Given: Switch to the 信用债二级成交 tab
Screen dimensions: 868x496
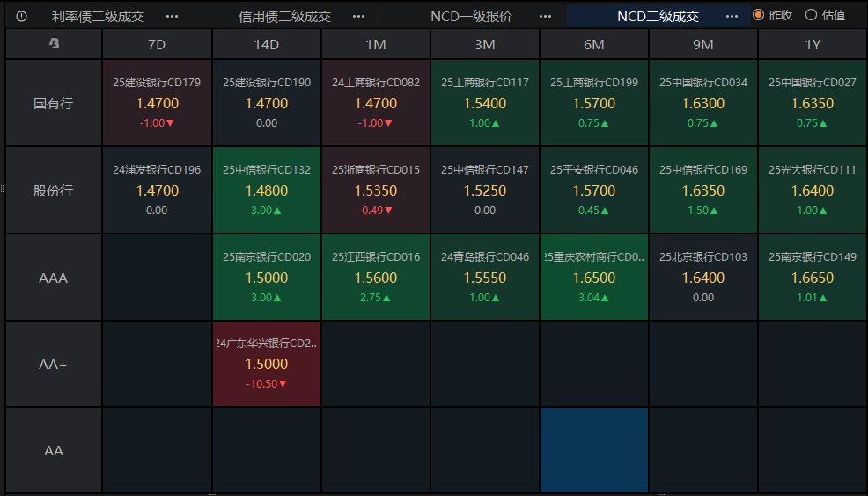Looking at the screenshot, I should point(284,16).
